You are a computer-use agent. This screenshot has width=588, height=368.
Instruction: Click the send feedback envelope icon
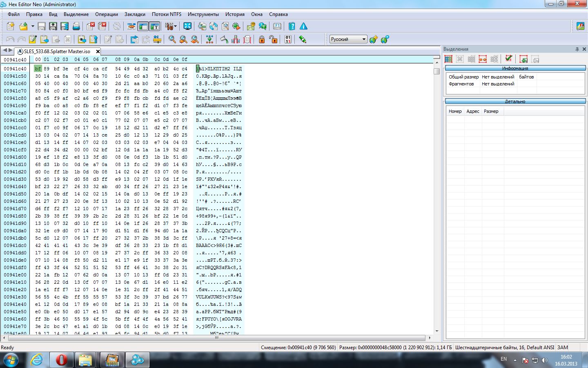pos(251,26)
